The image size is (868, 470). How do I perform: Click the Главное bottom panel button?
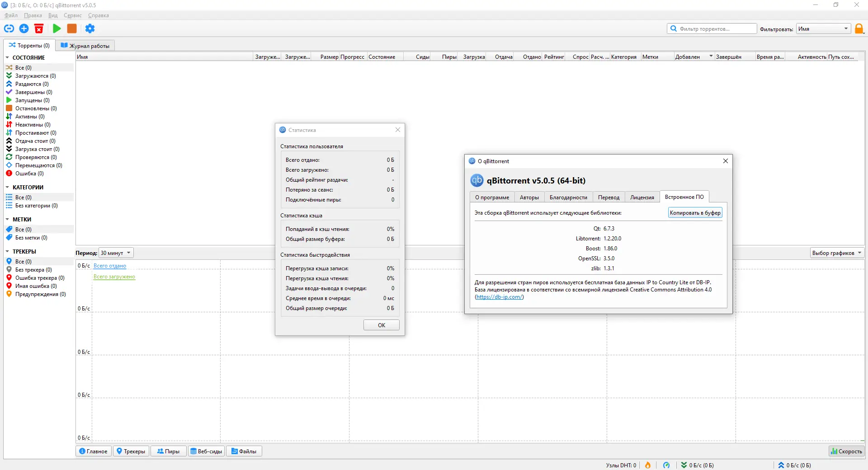point(94,451)
